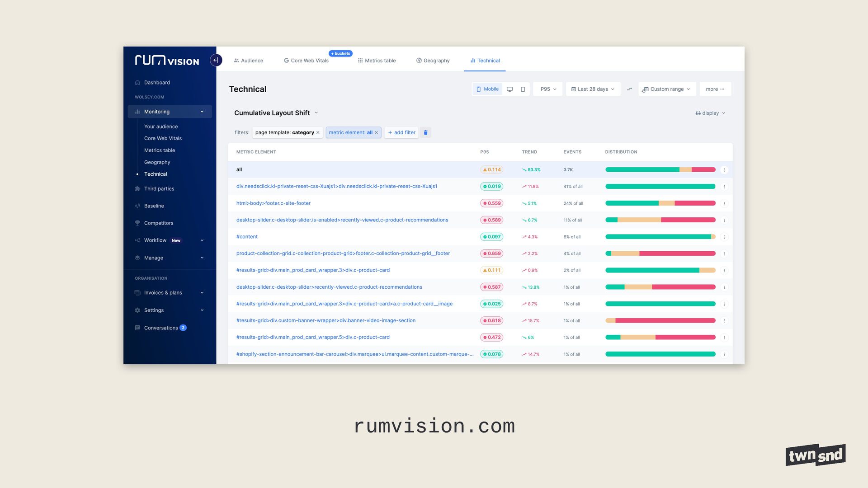This screenshot has height=488, width=868.
Task: Toggle the Mobile device view
Action: click(487, 89)
